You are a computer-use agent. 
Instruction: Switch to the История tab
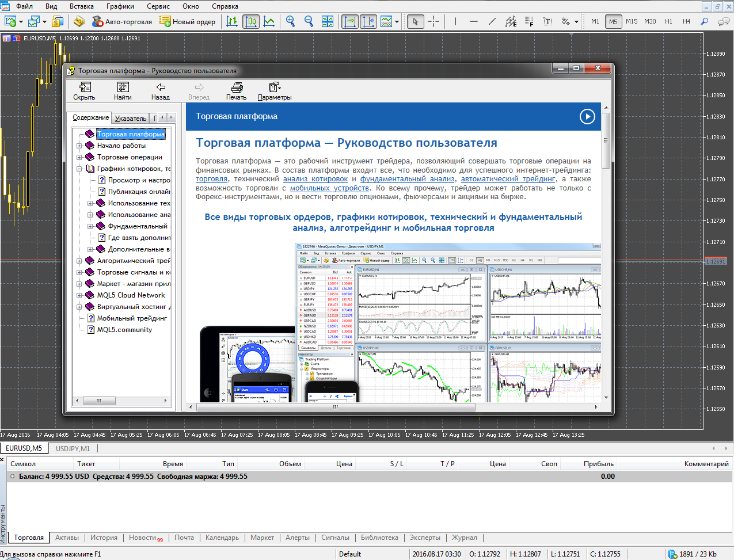pos(104,538)
